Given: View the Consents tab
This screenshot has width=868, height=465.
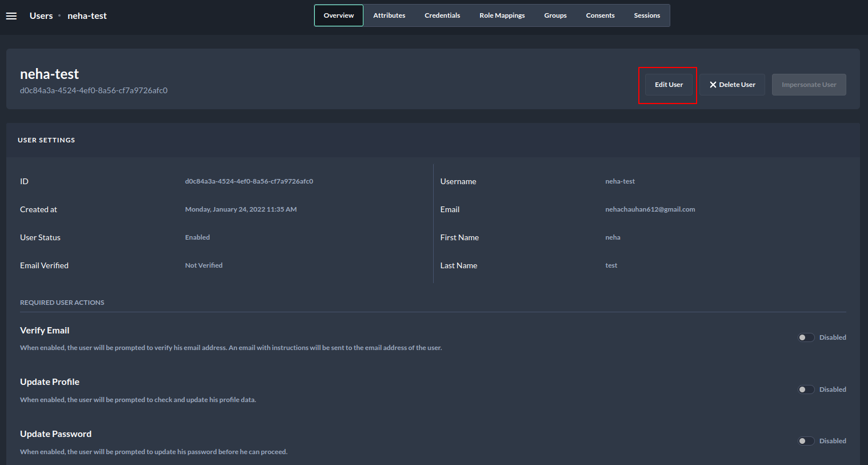Looking at the screenshot, I should (600, 15).
